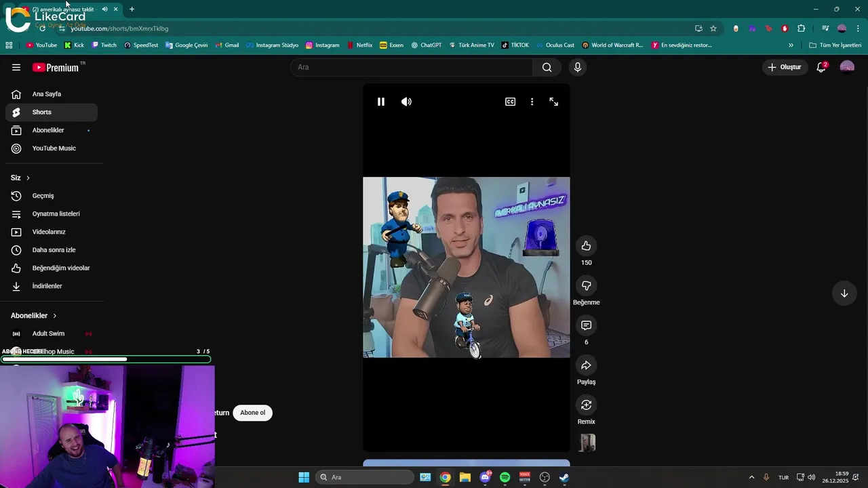Expand the Siz section chevron
Image resolution: width=868 pixels, height=488 pixels.
(28, 178)
